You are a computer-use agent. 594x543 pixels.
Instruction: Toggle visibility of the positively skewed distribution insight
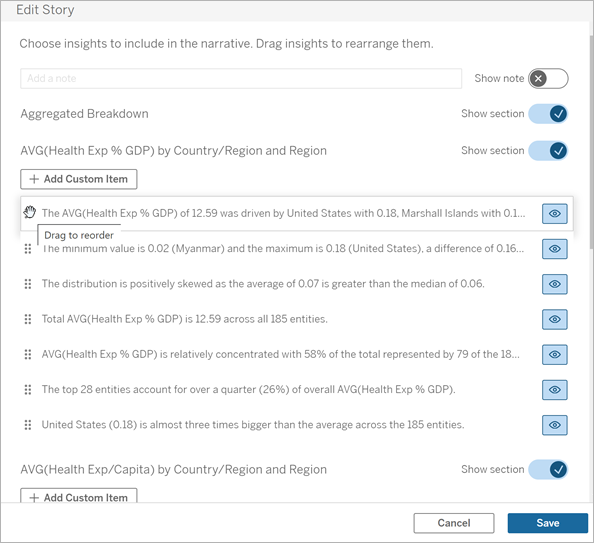pos(555,284)
